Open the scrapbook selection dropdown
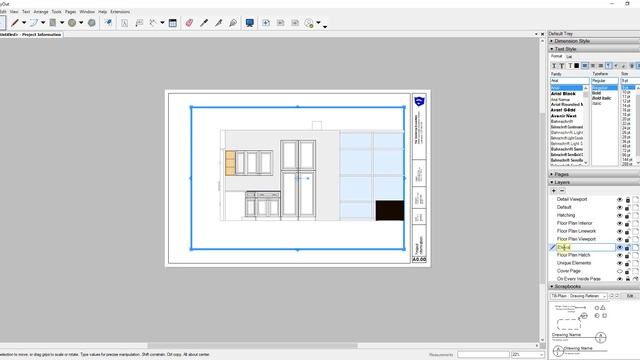The width and height of the screenshot is (640, 360). coord(578,296)
